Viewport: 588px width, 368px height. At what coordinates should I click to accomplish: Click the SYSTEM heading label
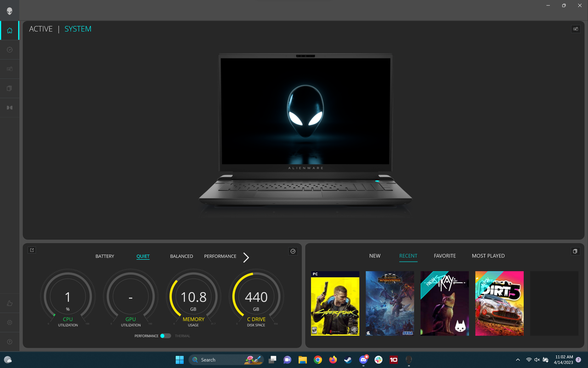pos(78,29)
